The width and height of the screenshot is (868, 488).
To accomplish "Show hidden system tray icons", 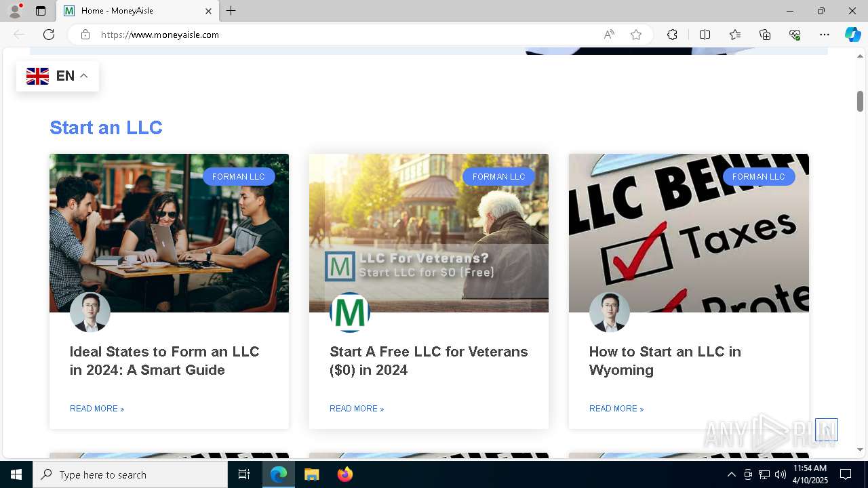I will (x=731, y=474).
